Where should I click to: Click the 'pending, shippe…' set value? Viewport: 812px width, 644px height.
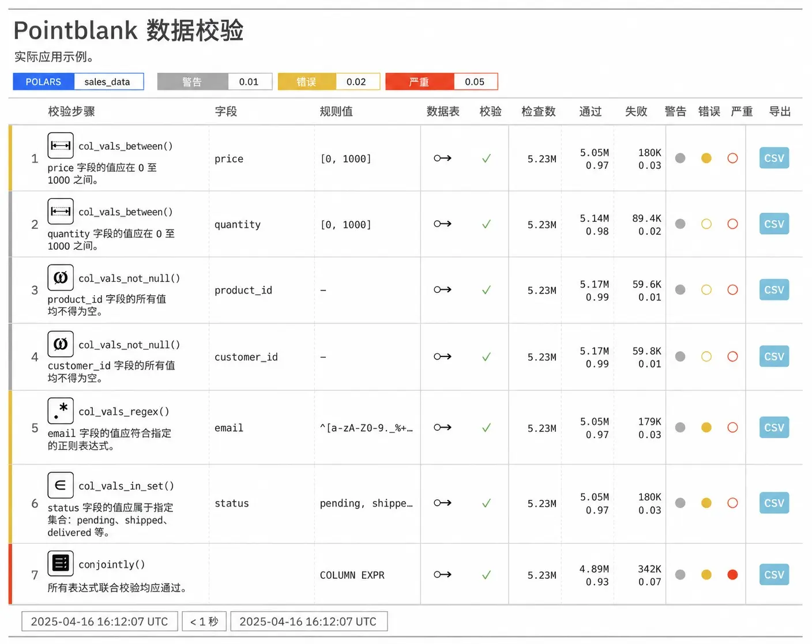point(366,503)
